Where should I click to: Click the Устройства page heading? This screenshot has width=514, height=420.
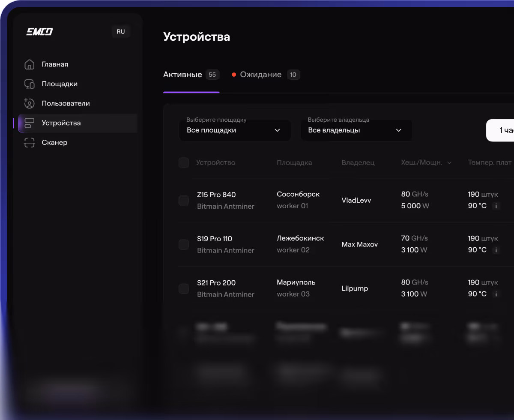click(197, 37)
